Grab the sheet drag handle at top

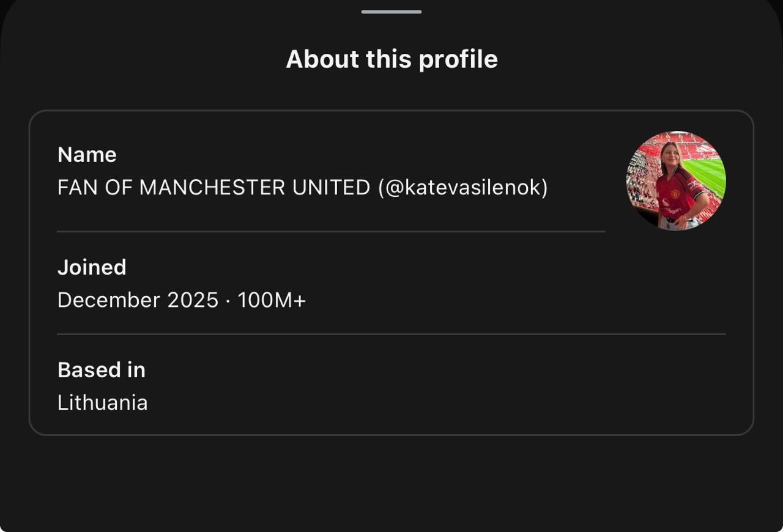tap(391, 12)
